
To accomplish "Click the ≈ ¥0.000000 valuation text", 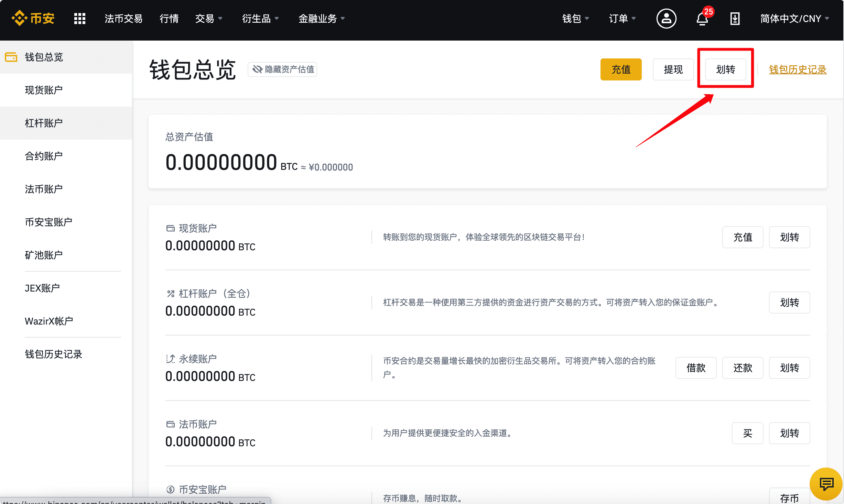I will click(327, 167).
